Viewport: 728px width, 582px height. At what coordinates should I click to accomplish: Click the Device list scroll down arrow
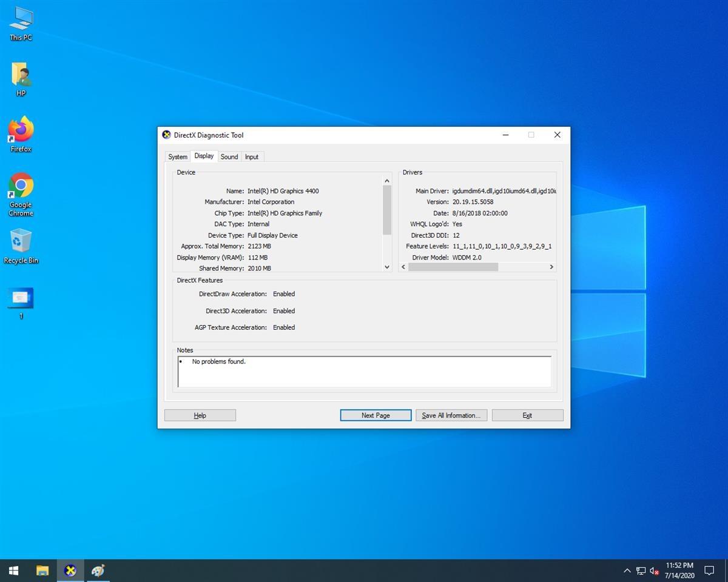(387, 267)
